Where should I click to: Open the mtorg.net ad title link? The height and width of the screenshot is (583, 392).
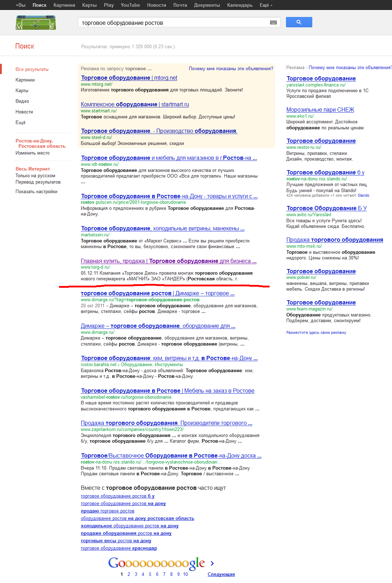(x=129, y=78)
